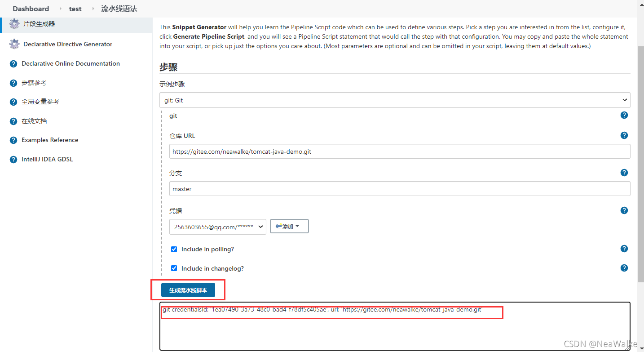Screen dimensions: 644x352
Task: Open 在线文档 in the sidebar
Action: tap(34, 121)
